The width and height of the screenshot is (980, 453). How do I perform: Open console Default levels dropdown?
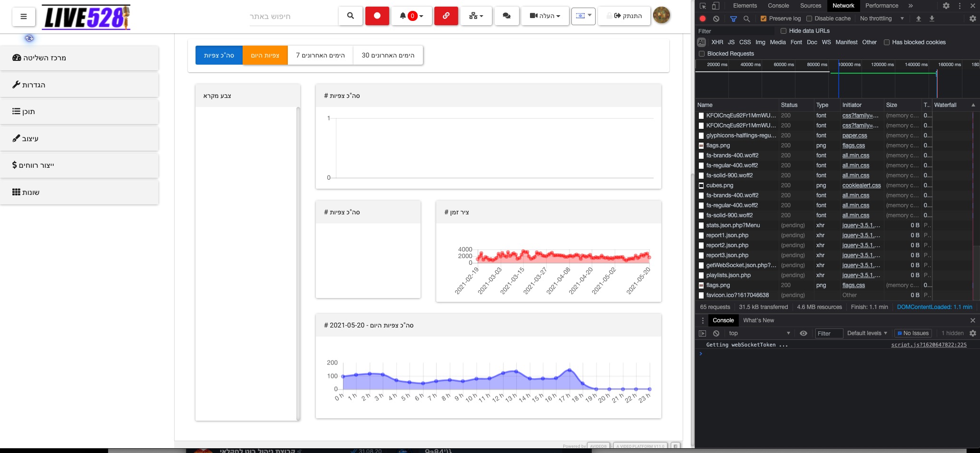point(867,333)
